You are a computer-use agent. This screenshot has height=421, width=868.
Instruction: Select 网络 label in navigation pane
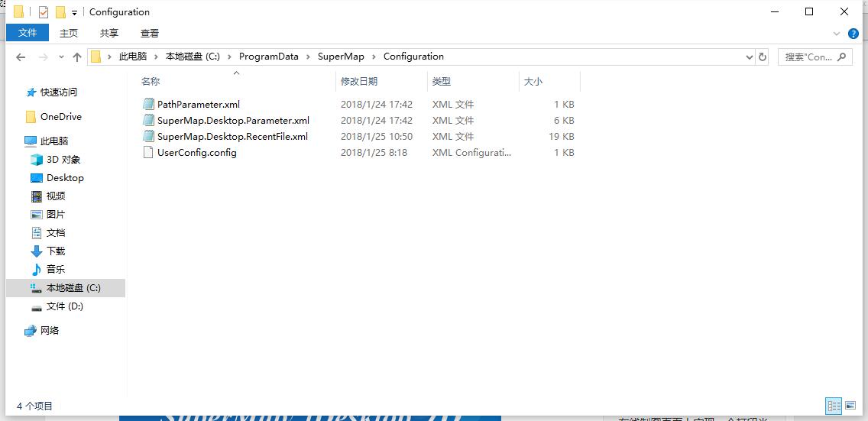click(50, 331)
